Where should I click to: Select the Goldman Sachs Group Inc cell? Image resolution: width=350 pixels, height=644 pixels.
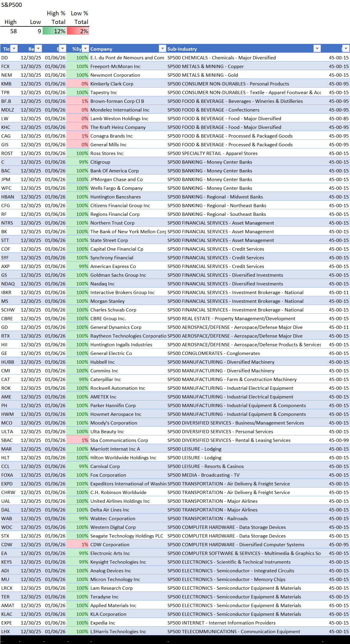coord(128,275)
